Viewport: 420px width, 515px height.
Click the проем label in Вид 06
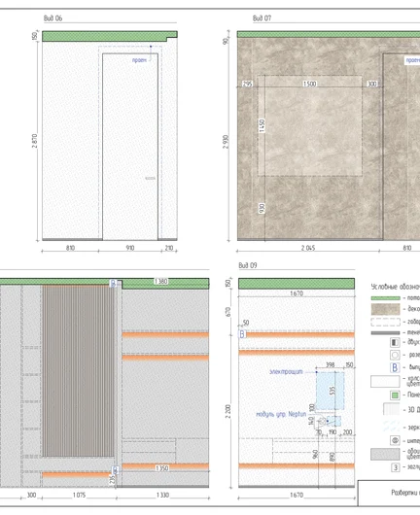click(139, 60)
